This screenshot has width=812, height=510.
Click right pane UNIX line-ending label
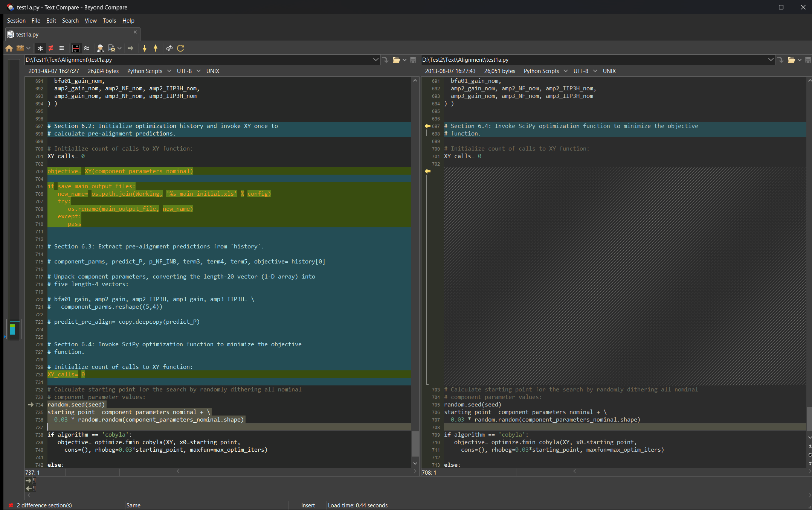(x=609, y=71)
